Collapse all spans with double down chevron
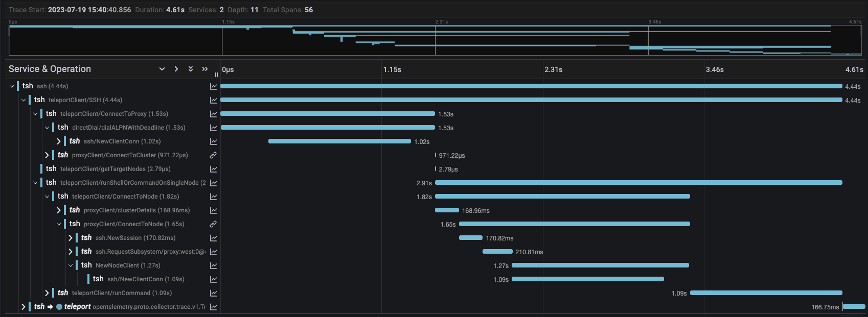The image size is (868, 317). 191,69
